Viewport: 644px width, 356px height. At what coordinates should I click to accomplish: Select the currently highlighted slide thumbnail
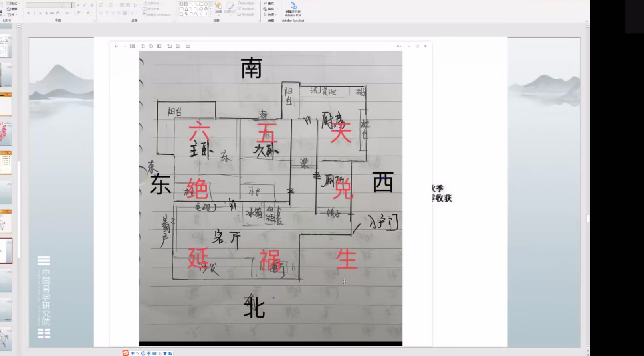click(6, 251)
